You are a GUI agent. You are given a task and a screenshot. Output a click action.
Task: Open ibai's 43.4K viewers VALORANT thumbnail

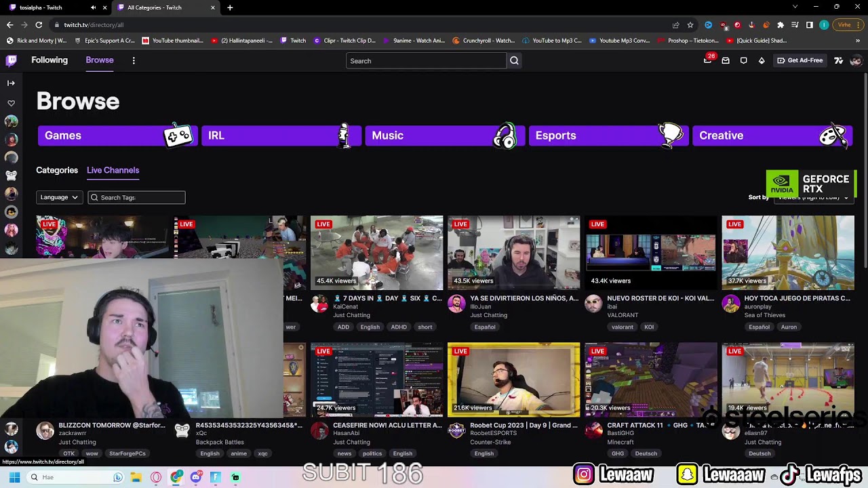click(x=651, y=253)
